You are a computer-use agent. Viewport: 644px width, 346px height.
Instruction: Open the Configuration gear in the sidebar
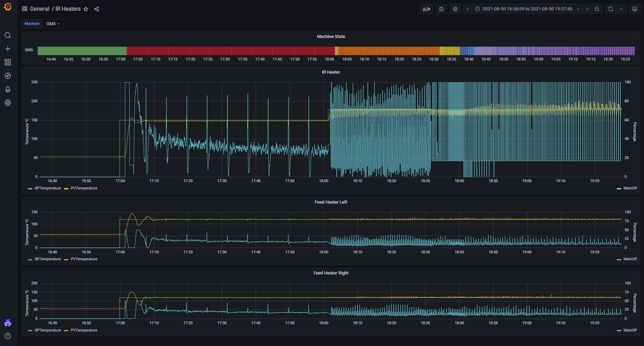(8, 103)
